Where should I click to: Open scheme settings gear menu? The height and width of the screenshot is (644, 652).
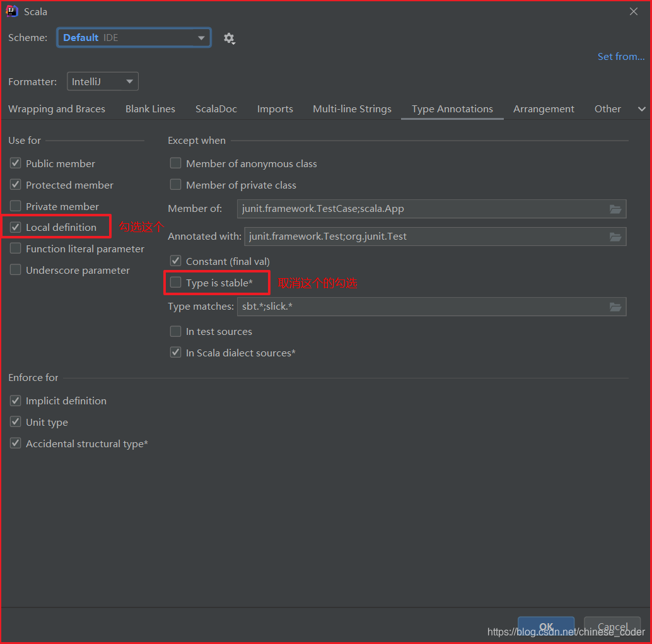coord(229,38)
